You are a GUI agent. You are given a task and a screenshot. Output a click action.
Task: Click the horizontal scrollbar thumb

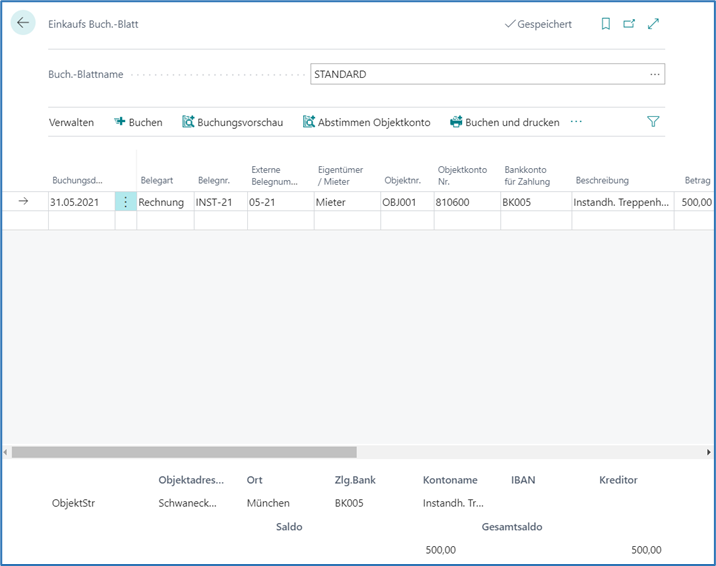pos(184,452)
